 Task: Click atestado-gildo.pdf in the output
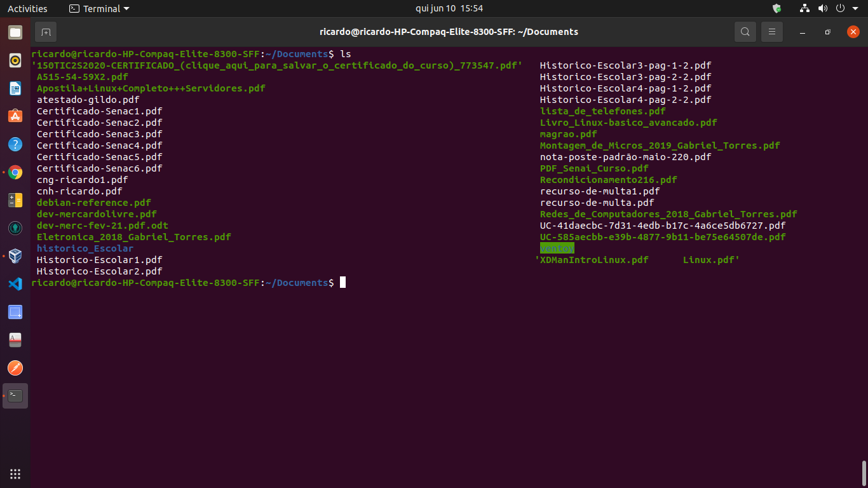coord(88,99)
